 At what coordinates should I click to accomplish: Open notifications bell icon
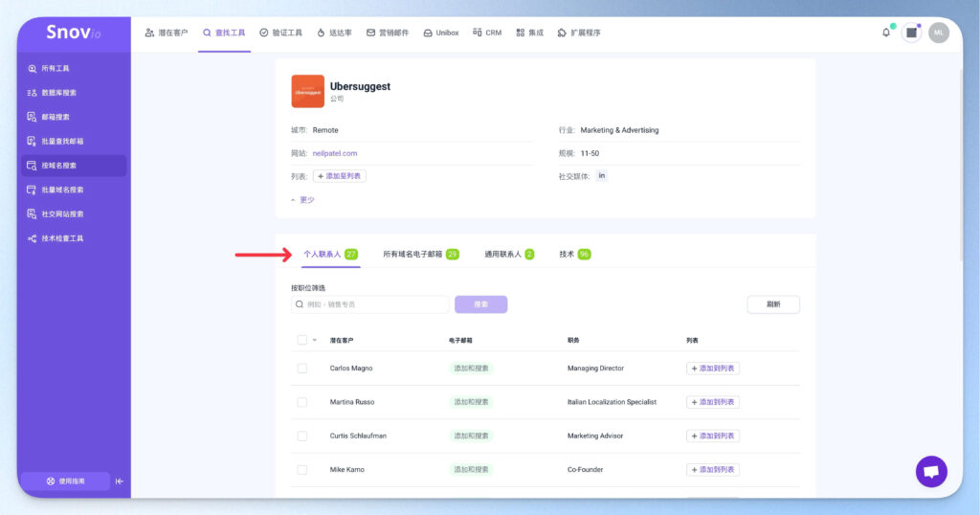coord(886,33)
